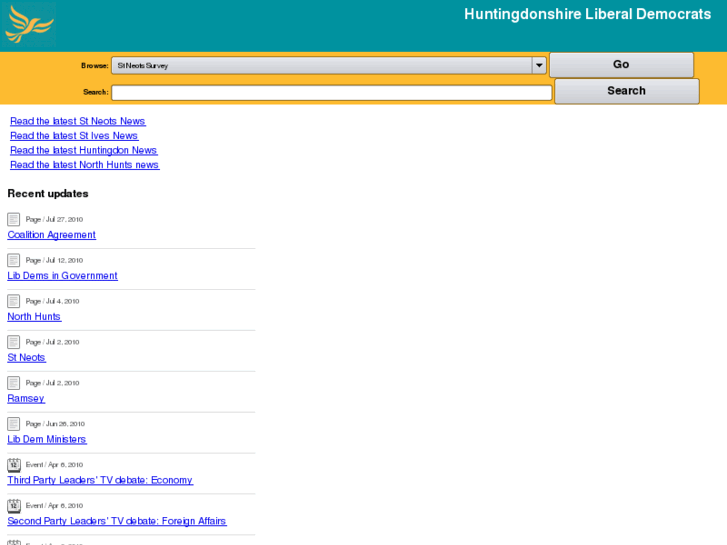The width and height of the screenshot is (727, 545).
Task: Focus the Search text field
Action: coord(332,92)
